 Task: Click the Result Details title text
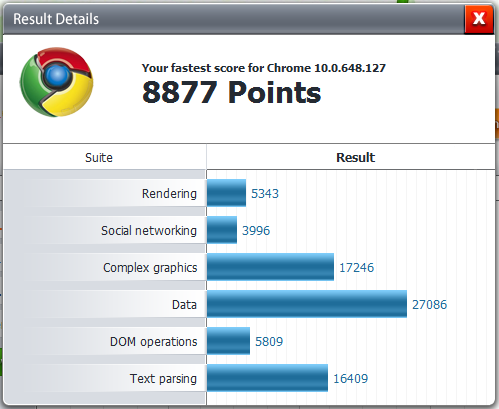tap(56, 19)
